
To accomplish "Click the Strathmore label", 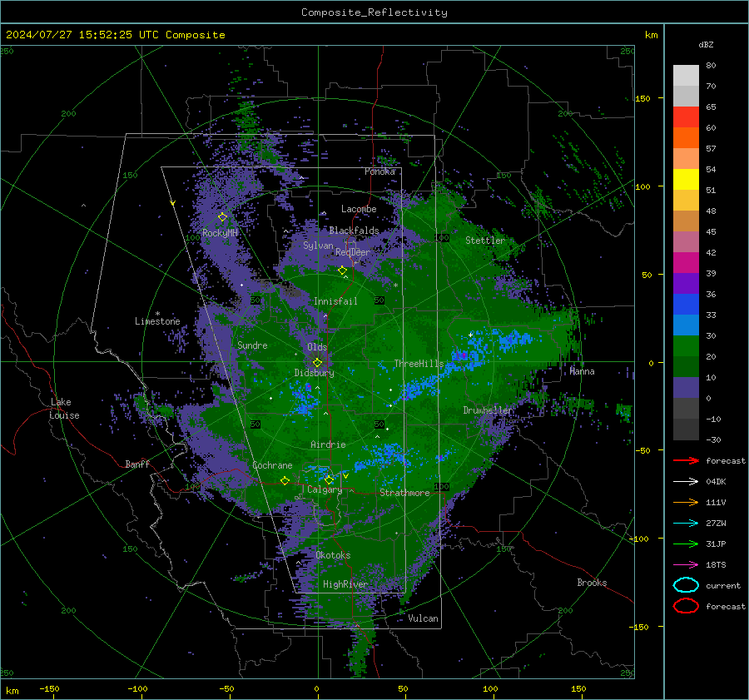I will 404,493.
